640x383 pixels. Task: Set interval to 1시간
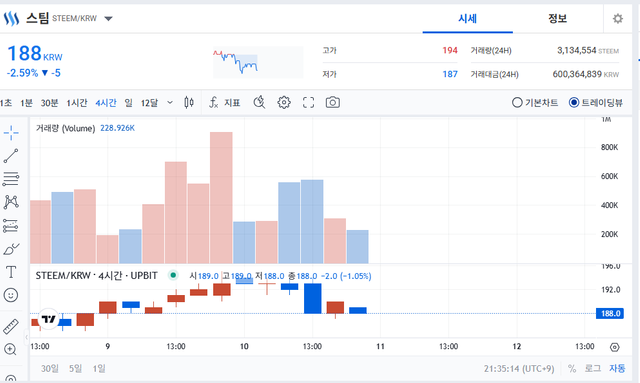[x=77, y=103]
